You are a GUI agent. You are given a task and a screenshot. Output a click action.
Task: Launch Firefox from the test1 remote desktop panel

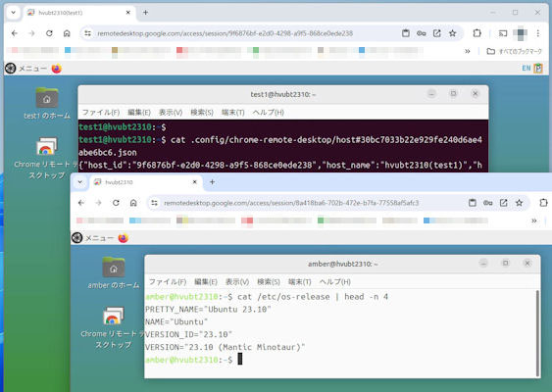[x=57, y=69]
